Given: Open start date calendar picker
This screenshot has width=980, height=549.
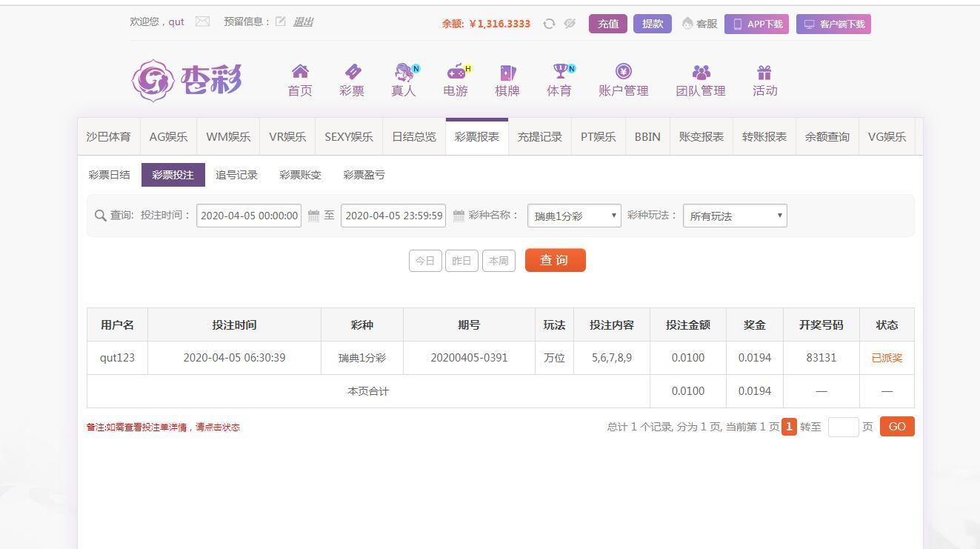Looking at the screenshot, I should coord(313,216).
